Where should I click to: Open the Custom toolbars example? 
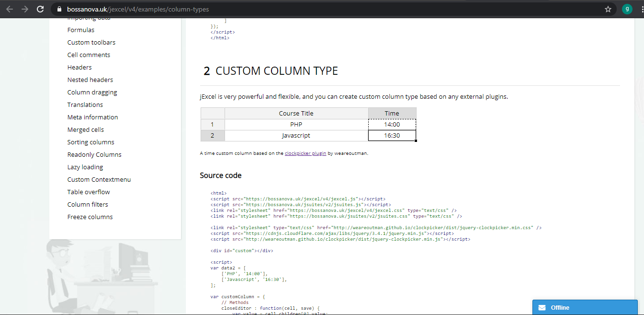(91, 42)
